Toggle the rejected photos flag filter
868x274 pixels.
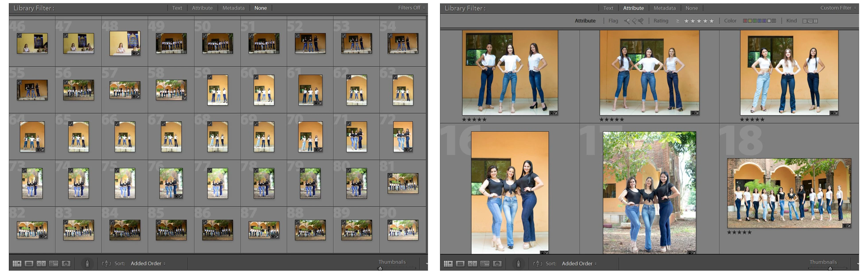pyautogui.click(x=641, y=21)
